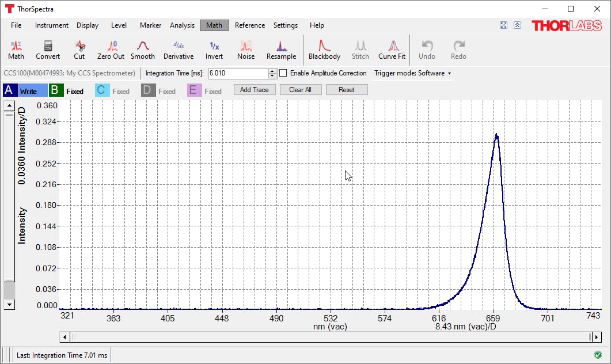Click the Clear All button
611x364 pixels.
(301, 90)
